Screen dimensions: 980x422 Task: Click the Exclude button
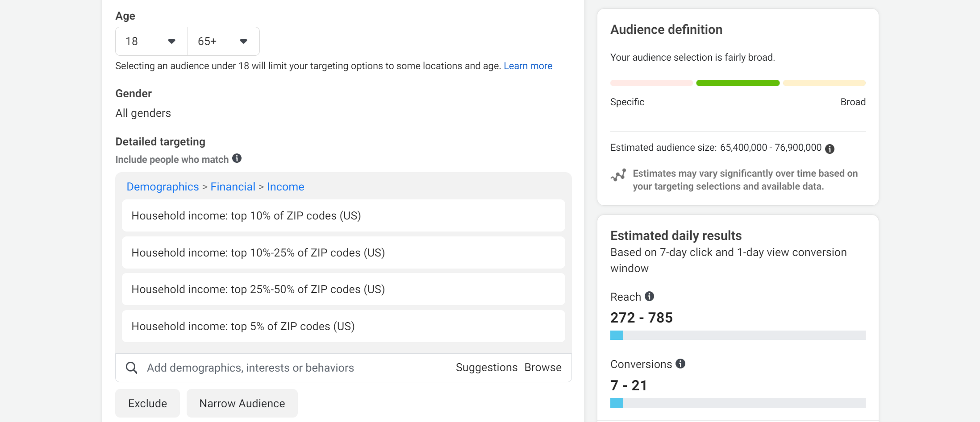[x=147, y=403]
